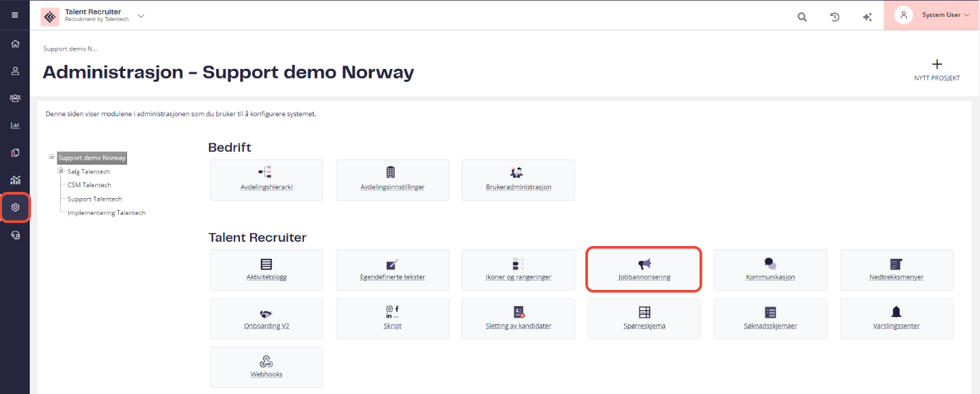980x394 pixels.
Task: Open the Nedtrekksmenyer module link
Action: click(x=896, y=277)
